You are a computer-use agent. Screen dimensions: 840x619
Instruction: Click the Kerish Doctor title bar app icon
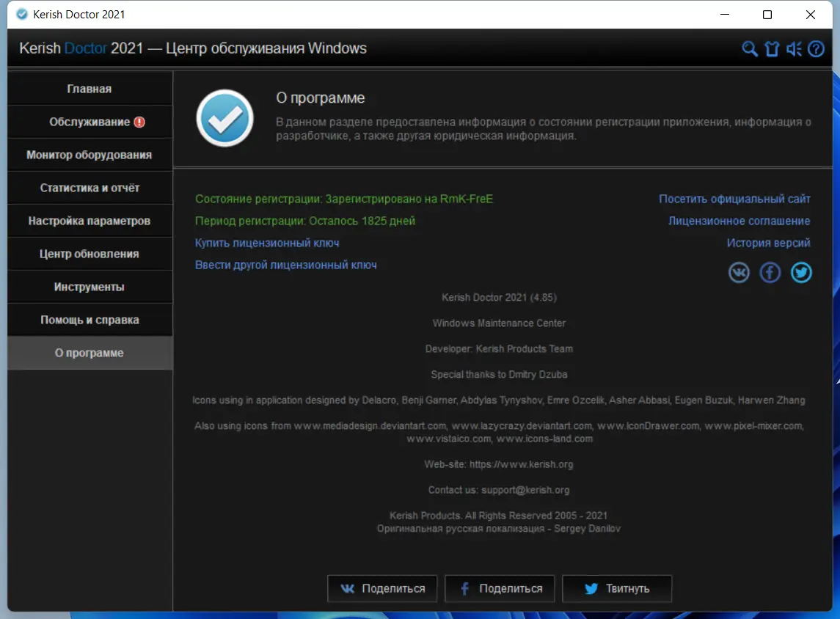coord(22,15)
